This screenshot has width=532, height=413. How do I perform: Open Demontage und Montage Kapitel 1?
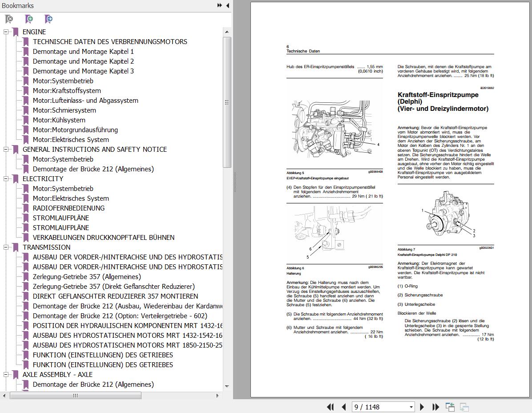tap(83, 52)
